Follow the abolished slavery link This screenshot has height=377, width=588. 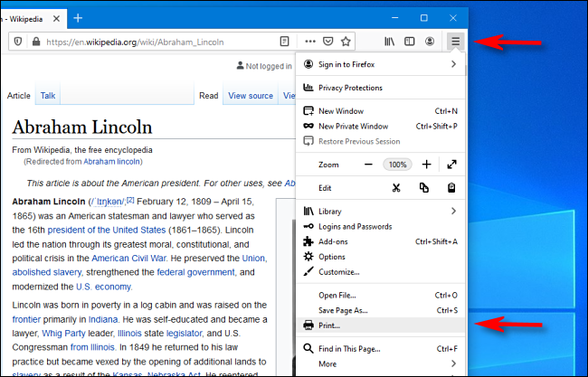click(46, 272)
